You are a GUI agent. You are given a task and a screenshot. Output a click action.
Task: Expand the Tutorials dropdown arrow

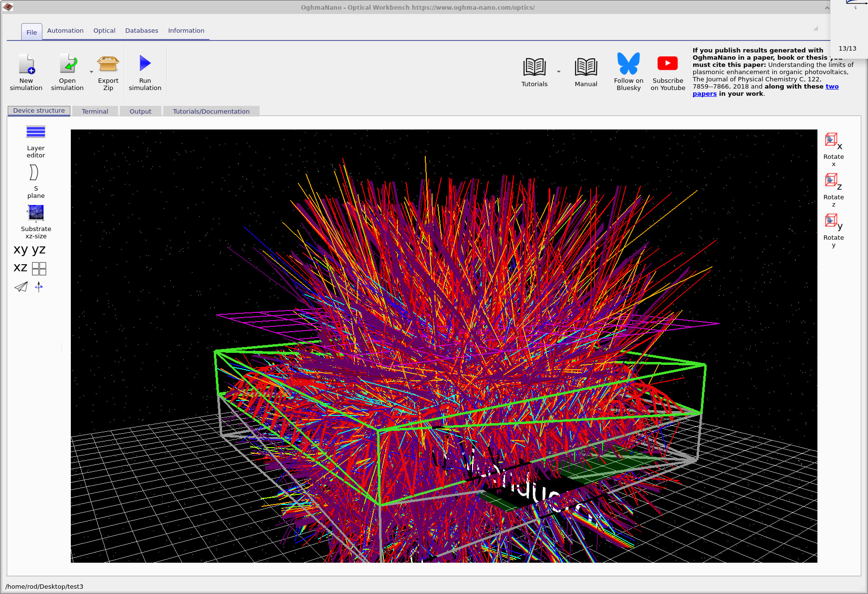558,71
